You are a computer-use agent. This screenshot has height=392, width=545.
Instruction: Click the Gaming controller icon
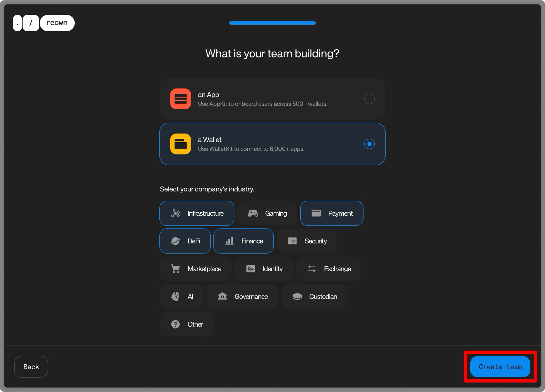tap(253, 213)
